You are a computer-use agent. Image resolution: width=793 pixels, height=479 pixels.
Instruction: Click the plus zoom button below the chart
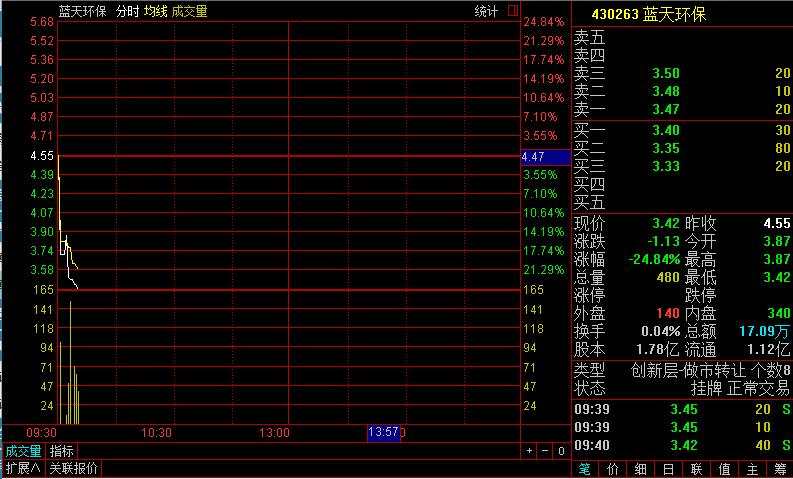tap(529, 451)
